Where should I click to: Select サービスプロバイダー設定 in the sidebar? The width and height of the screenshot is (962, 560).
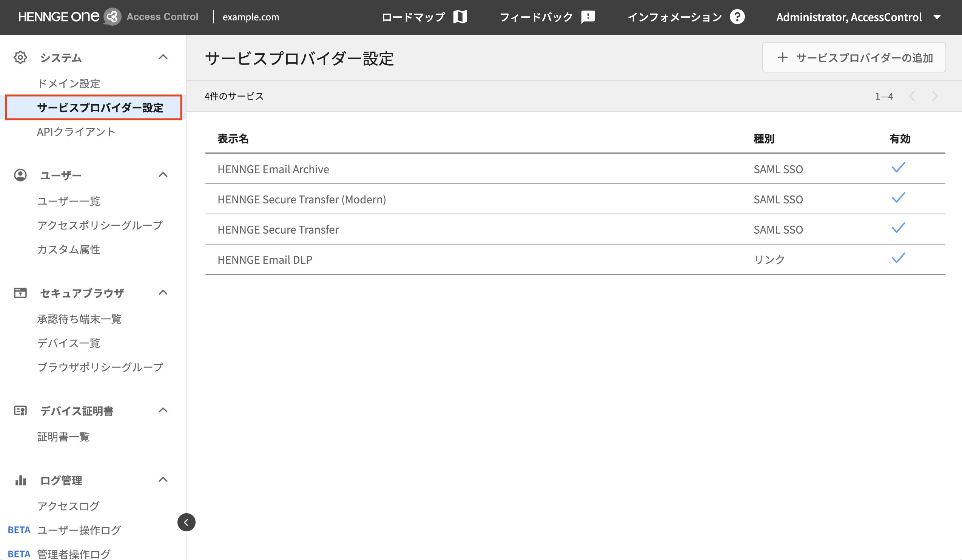(x=94, y=108)
